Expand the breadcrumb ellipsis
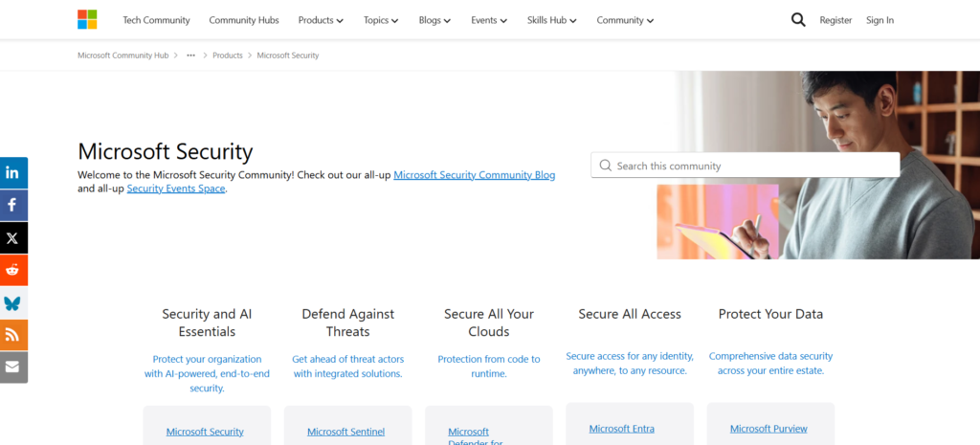 click(x=190, y=56)
